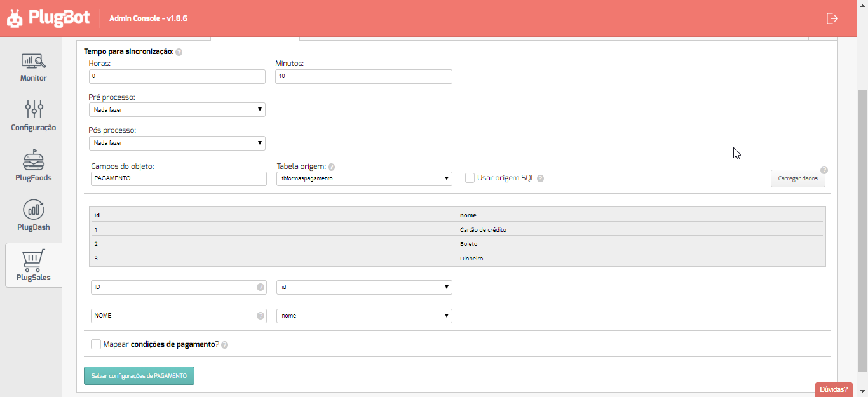Viewport: 868px width, 397px height.
Task: Click the Campos do objeto PAGAMENTO field
Action: (179, 178)
